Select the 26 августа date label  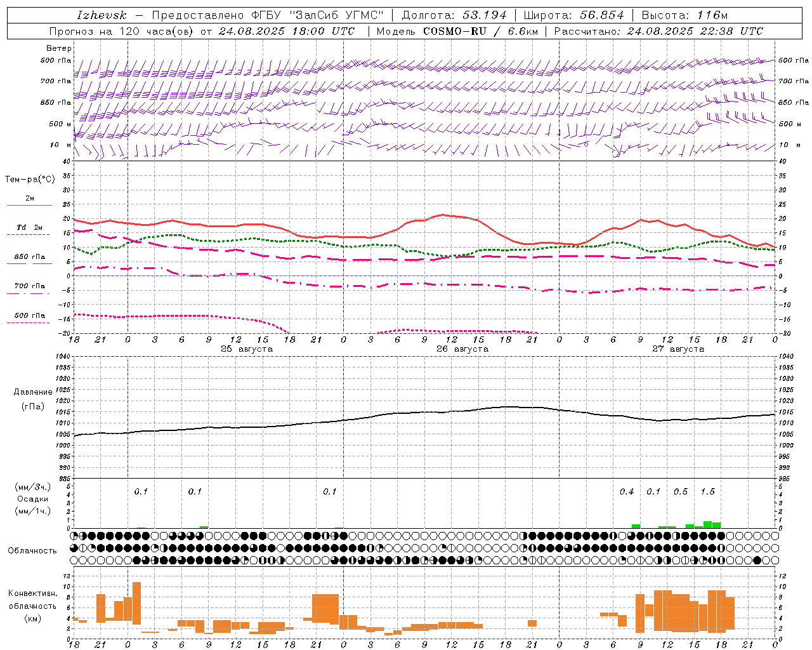[462, 349]
